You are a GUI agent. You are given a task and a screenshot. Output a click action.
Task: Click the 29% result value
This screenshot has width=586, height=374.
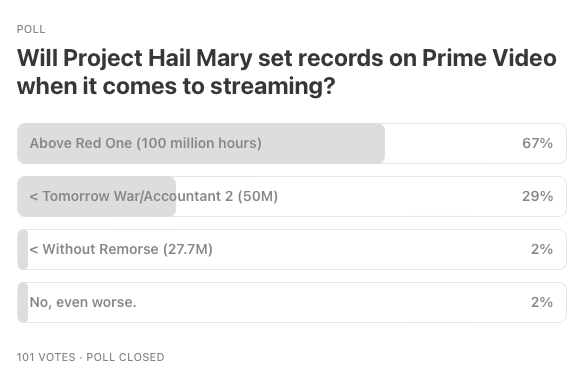tap(537, 197)
